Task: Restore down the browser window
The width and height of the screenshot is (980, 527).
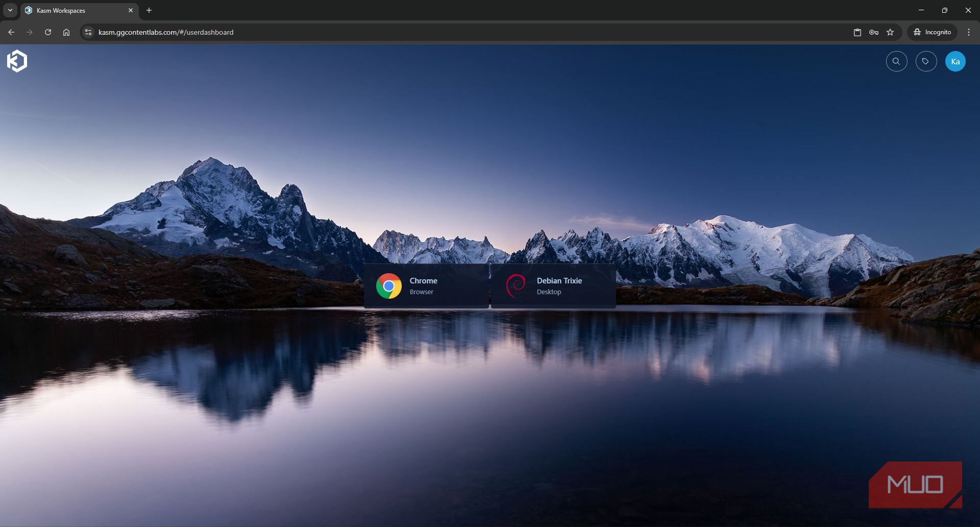Action: [x=945, y=10]
